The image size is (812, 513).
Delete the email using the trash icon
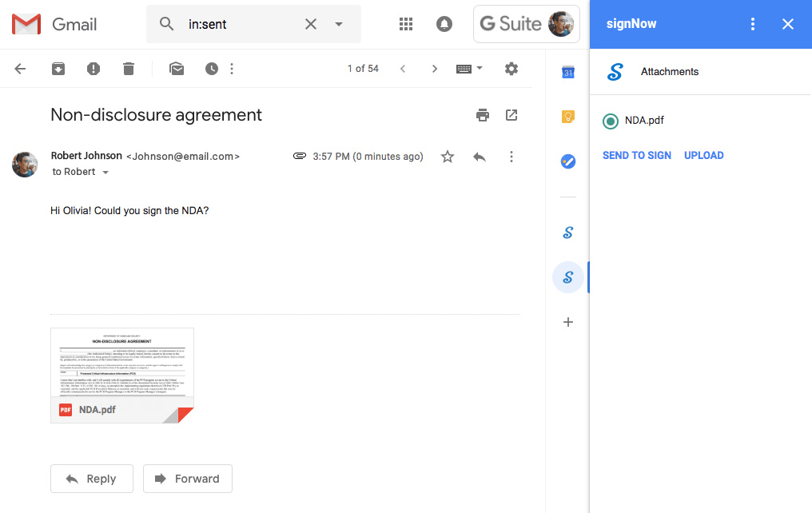pos(129,69)
